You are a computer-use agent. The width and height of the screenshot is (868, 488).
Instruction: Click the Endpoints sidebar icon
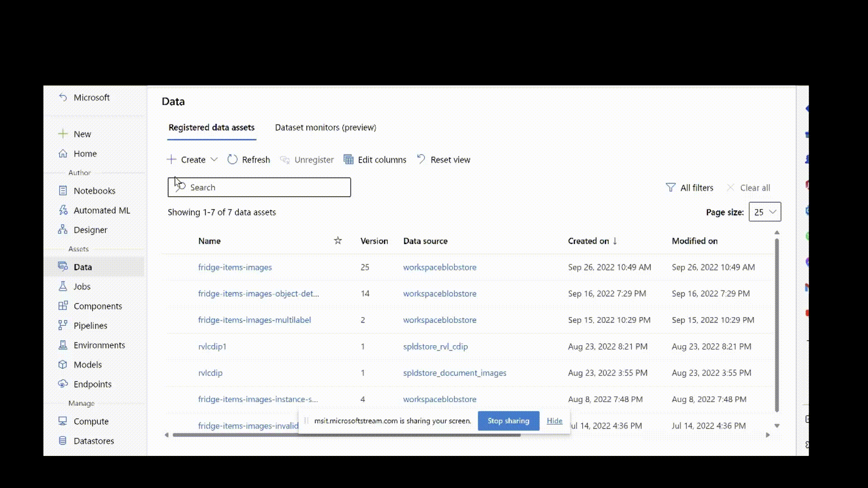(63, 384)
